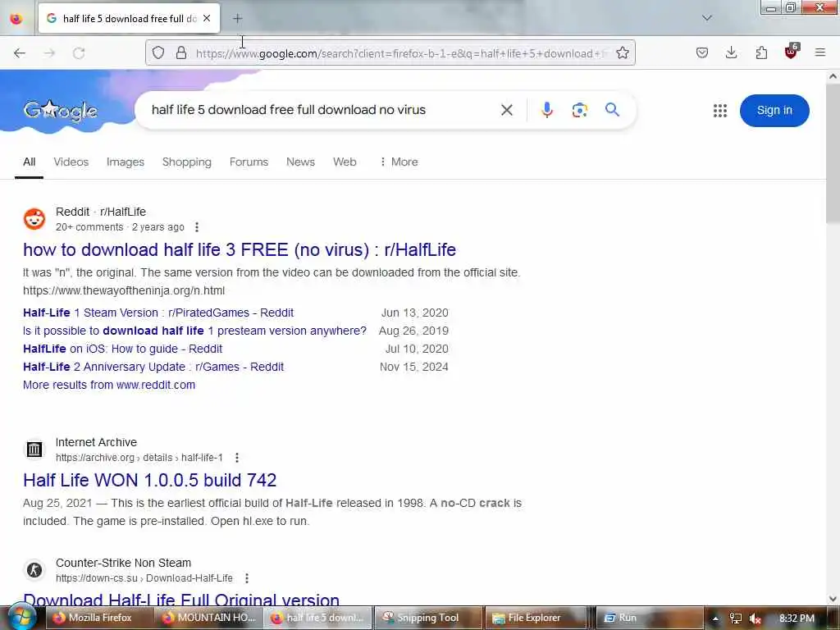The height and width of the screenshot is (630, 840).
Task: Start voice search with microphone
Action: pyautogui.click(x=546, y=110)
